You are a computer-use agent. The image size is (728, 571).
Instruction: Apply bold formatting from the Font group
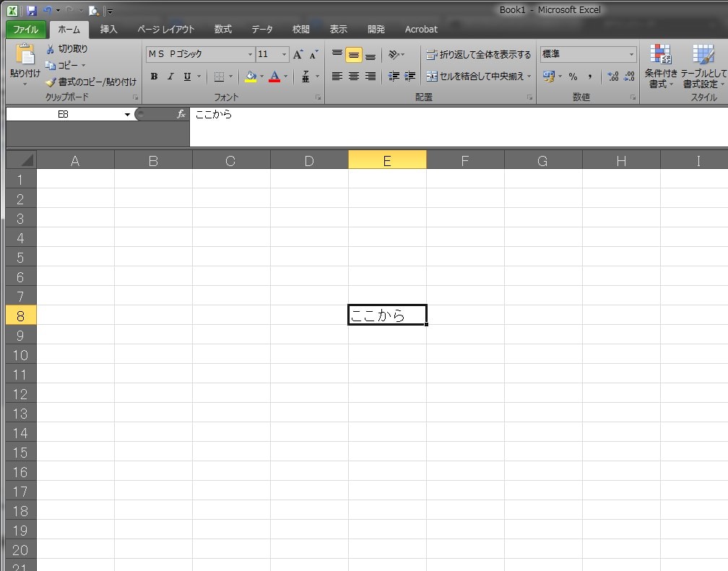pyautogui.click(x=154, y=77)
